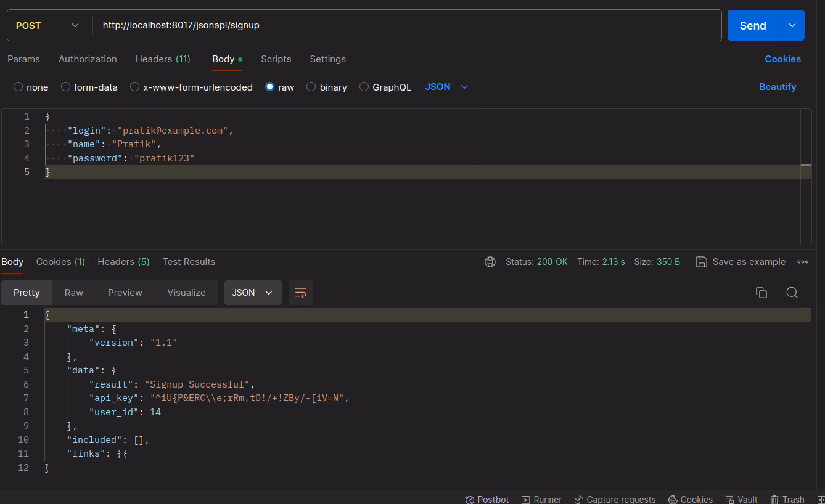Copy the response body with copy icon
This screenshot has width=825, height=504.
[x=761, y=293]
